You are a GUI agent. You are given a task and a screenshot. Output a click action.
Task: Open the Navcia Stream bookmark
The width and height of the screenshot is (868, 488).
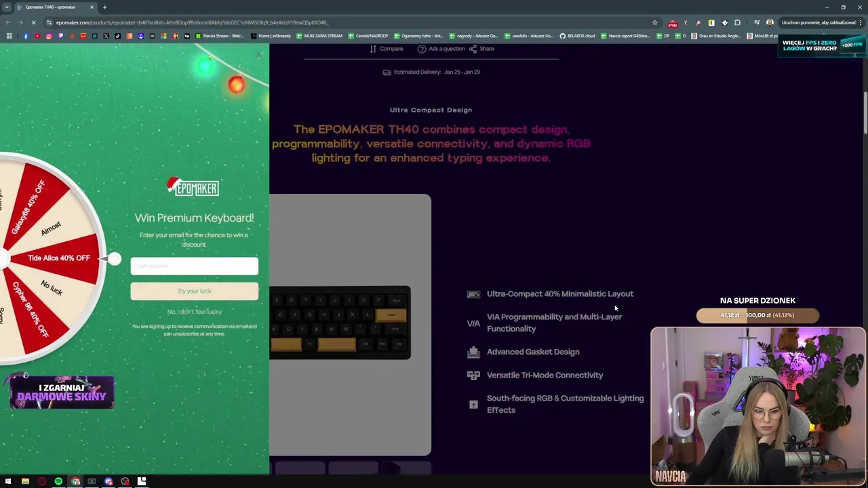(220, 36)
